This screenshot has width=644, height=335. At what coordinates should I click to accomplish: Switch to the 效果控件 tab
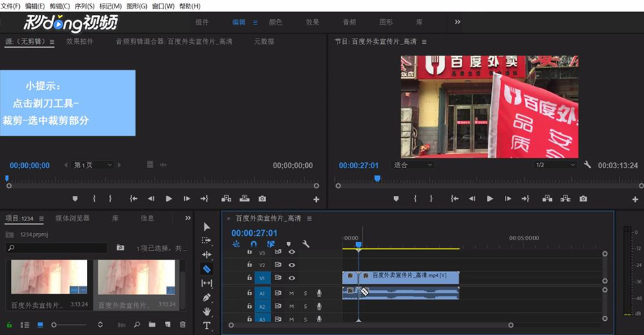[x=80, y=41]
